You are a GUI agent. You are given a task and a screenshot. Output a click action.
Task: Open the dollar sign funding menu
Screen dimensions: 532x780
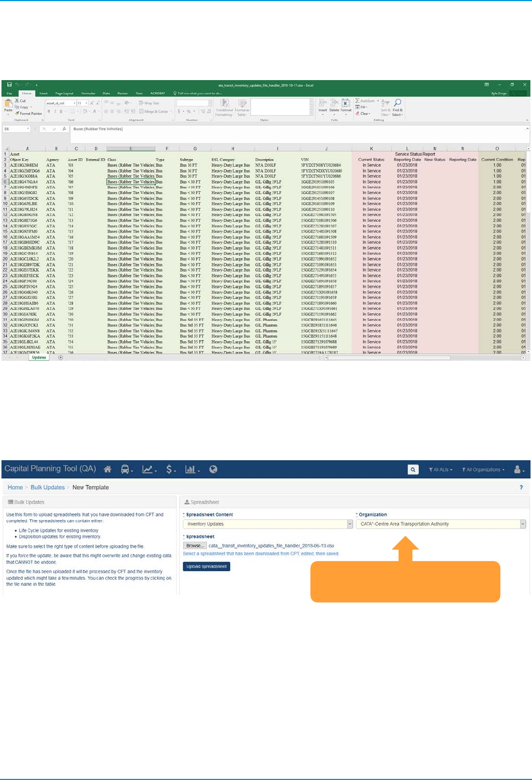170,470
